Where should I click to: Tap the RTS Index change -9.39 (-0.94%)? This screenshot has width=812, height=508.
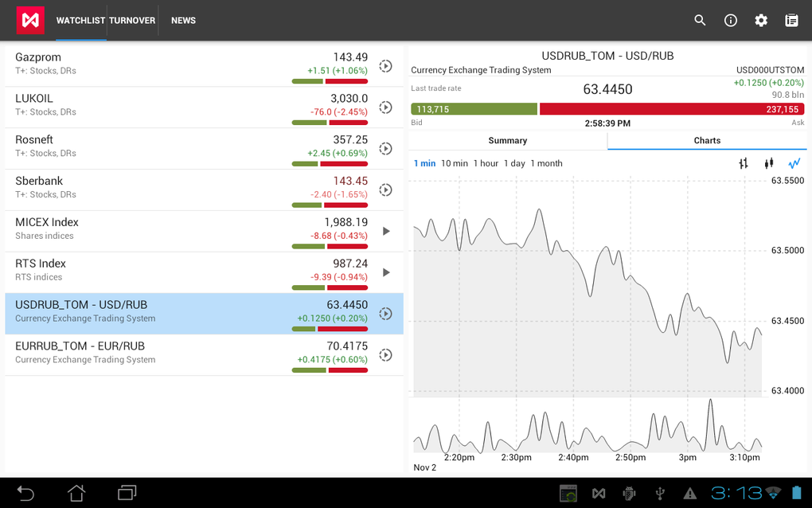click(x=338, y=277)
